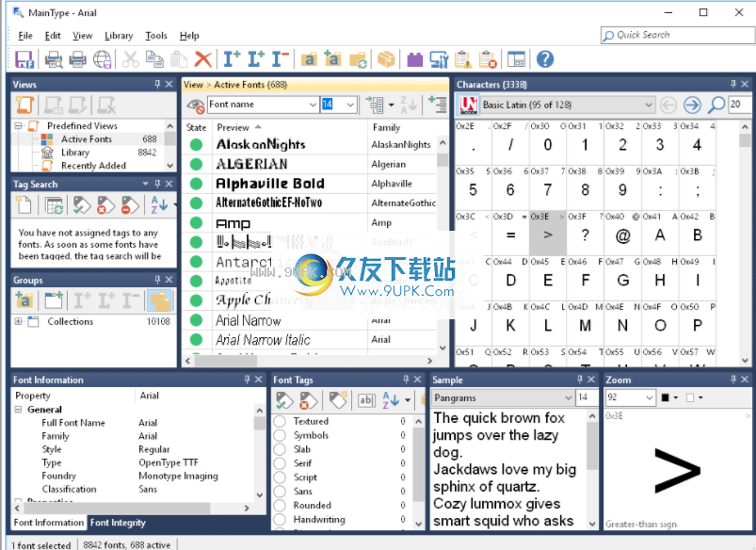This screenshot has height=550, width=756.
Task: Open the zoom size 92 dropdown
Action: click(x=649, y=398)
